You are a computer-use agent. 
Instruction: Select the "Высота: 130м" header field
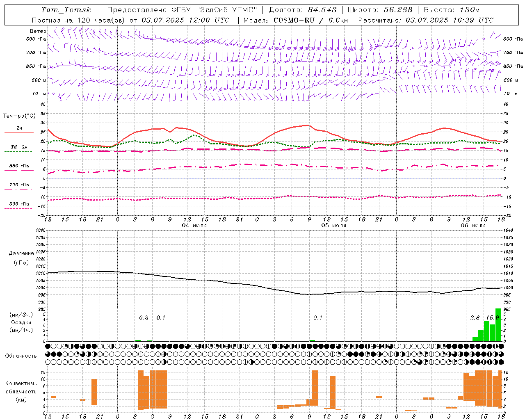coord(452,10)
